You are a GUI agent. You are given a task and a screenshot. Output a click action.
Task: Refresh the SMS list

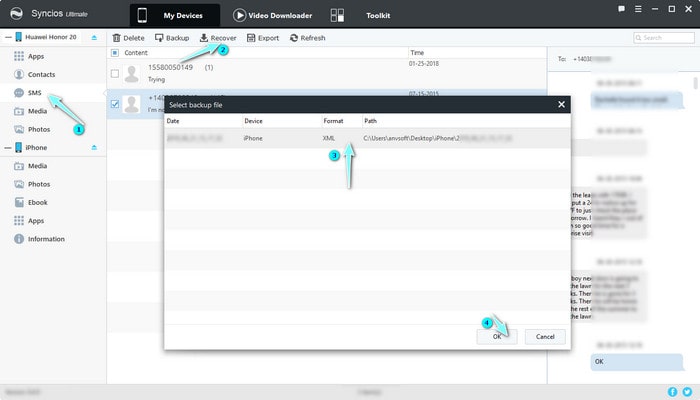[307, 38]
